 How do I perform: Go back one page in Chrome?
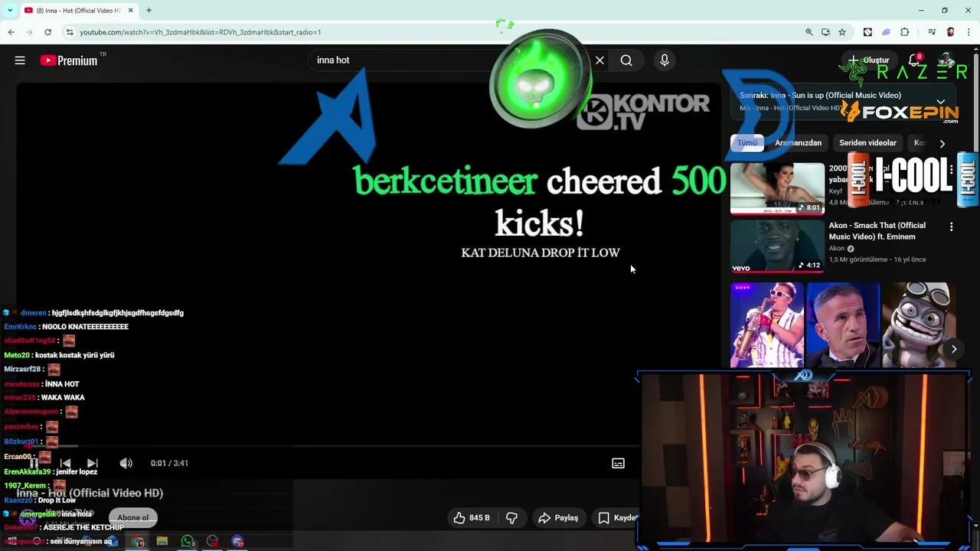(11, 32)
